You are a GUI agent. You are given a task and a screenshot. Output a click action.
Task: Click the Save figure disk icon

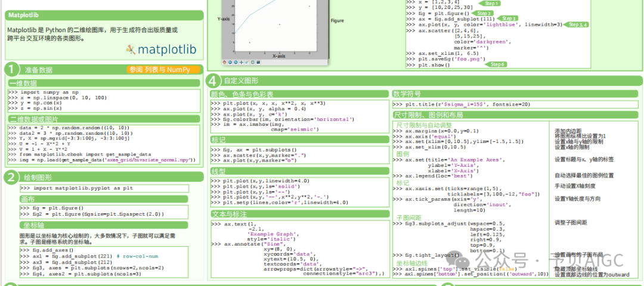click(x=258, y=62)
